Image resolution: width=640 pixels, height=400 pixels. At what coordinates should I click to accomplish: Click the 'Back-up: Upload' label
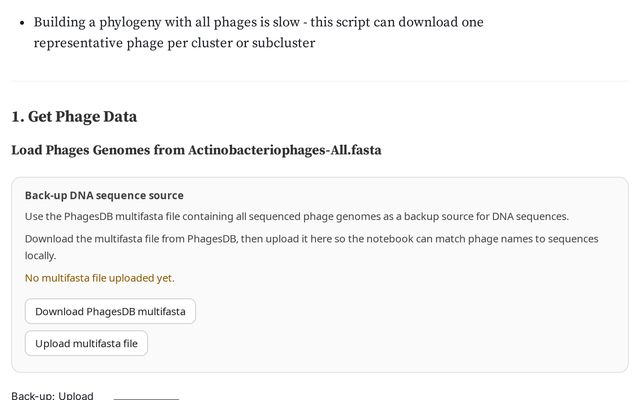(52, 396)
